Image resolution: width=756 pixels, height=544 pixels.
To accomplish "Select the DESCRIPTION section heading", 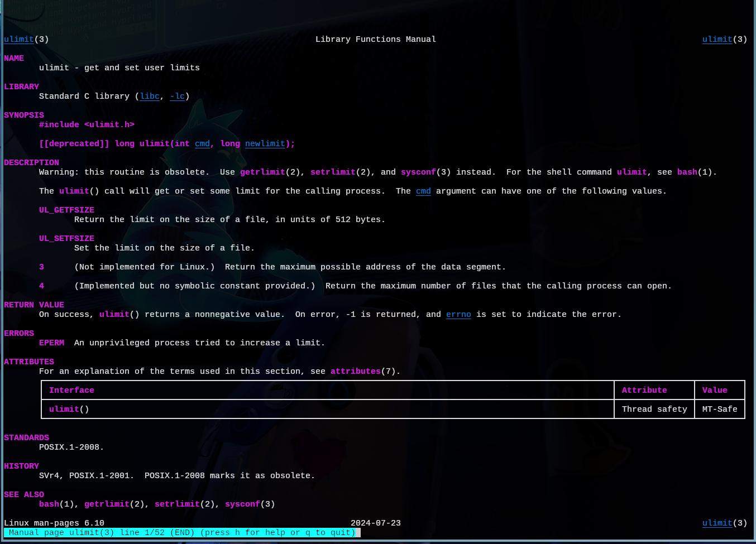I will (x=31, y=163).
